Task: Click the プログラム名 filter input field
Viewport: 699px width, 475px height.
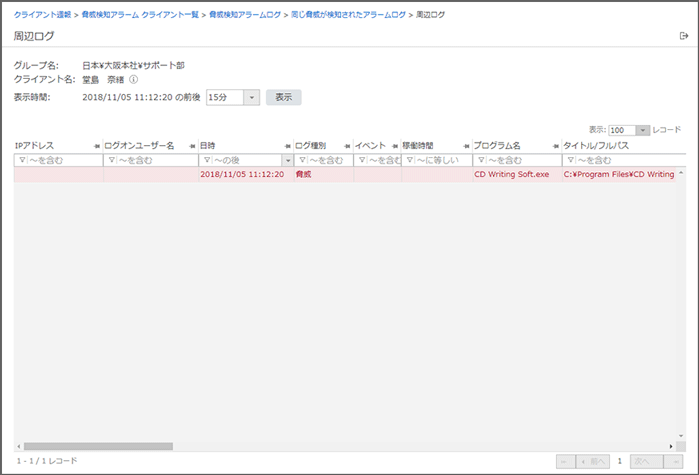Action: [x=523, y=160]
